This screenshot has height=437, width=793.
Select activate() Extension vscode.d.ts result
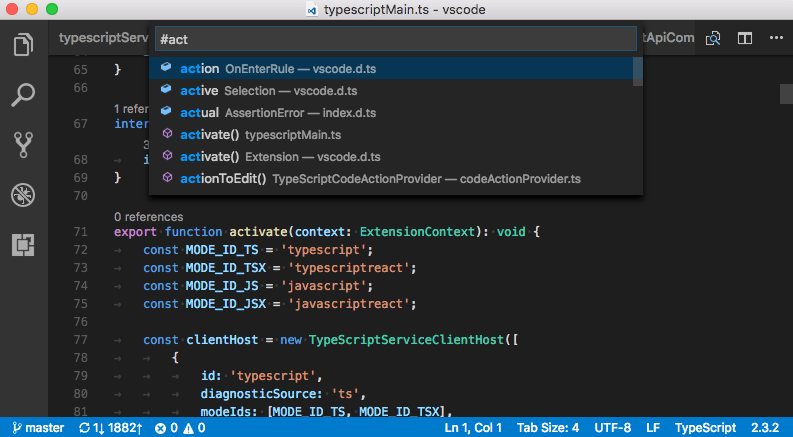(x=391, y=157)
